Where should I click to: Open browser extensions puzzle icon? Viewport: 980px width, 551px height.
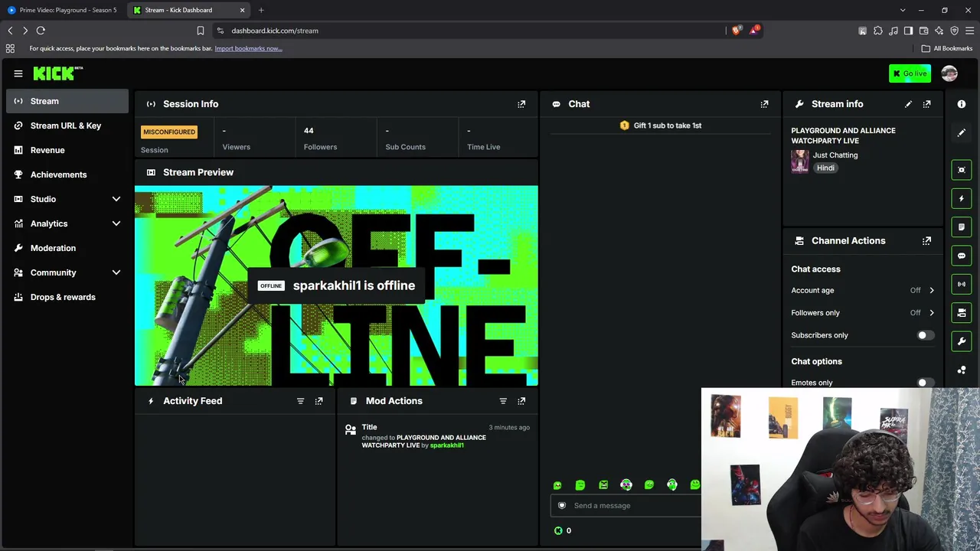click(878, 31)
